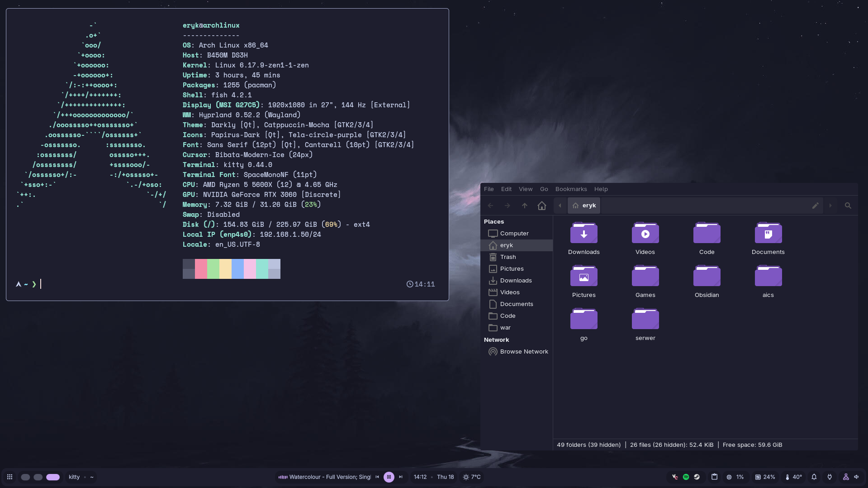868x488 pixels.
Task: Toggle the location edit pencil button
Action: (x=815, y=206)
